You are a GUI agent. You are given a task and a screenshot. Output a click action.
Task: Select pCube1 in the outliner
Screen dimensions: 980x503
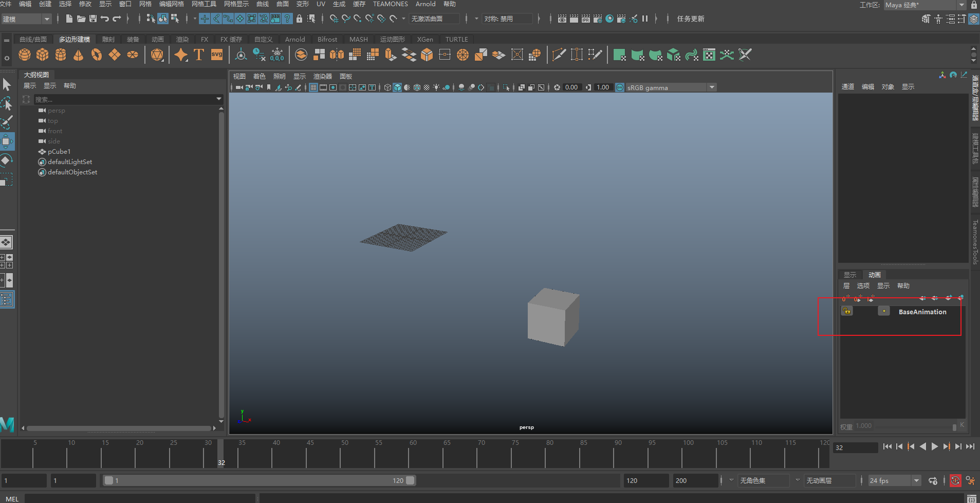(x=59, y=152)
